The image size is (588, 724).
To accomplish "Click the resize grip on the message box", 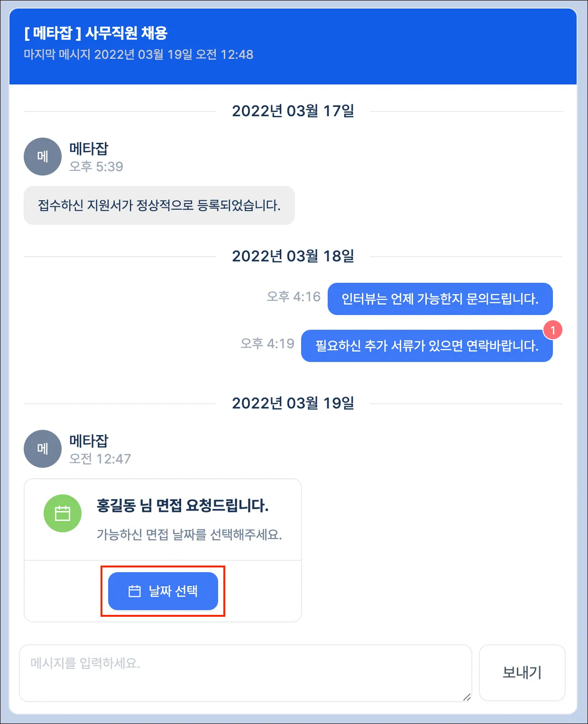I will click(x=467, y=696).
